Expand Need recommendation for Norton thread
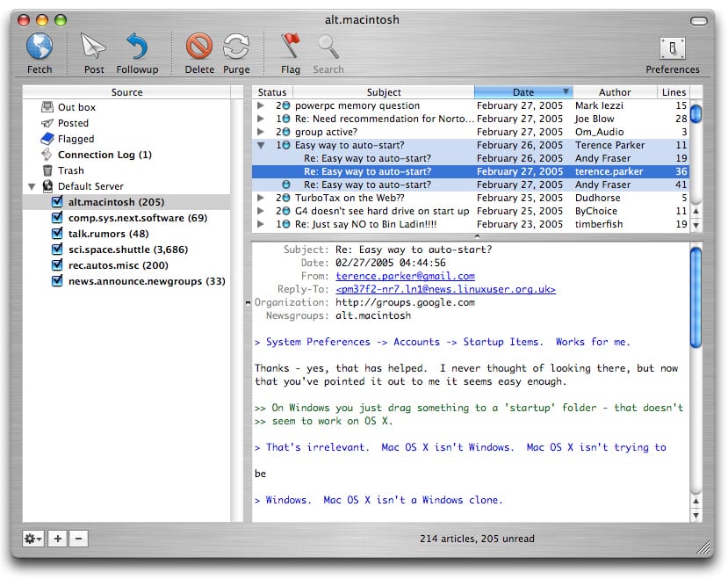The height and width of the screenshot is (579, 728). pyautogui.click(x=261, y=119)
